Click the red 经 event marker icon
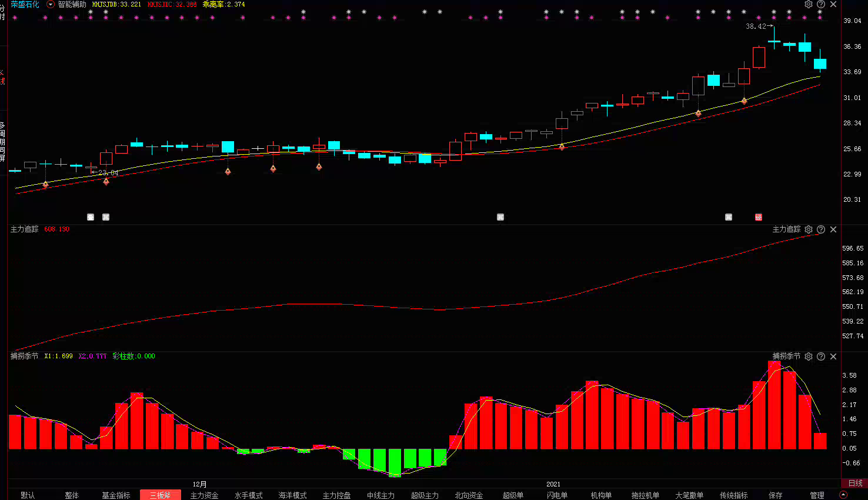The width and height of the screenshot is (868, 500). (759, 217)
